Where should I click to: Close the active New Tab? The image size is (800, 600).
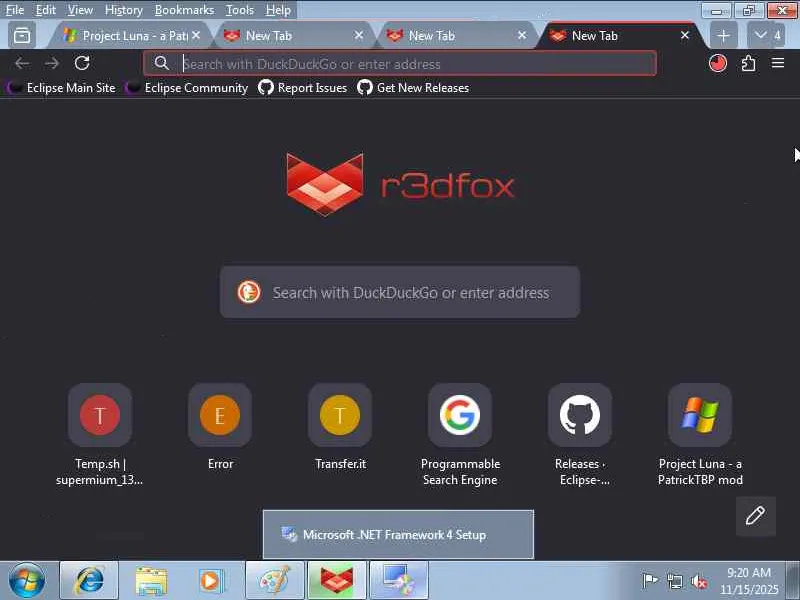[685, 35]
